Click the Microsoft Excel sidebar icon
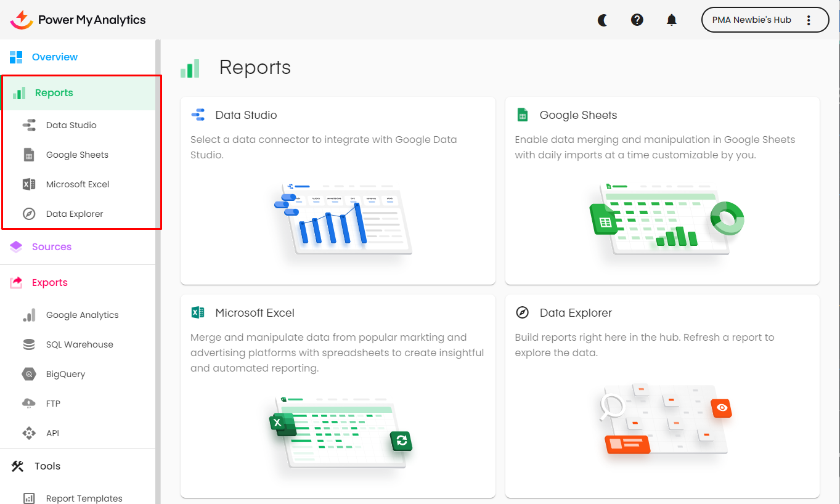840x504 pixels. 29,184
